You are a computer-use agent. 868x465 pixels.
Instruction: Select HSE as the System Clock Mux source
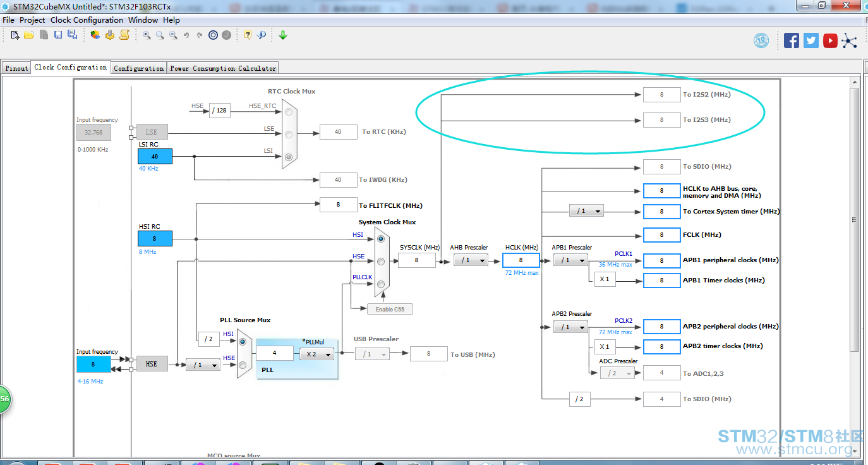[x=381, y=262]
